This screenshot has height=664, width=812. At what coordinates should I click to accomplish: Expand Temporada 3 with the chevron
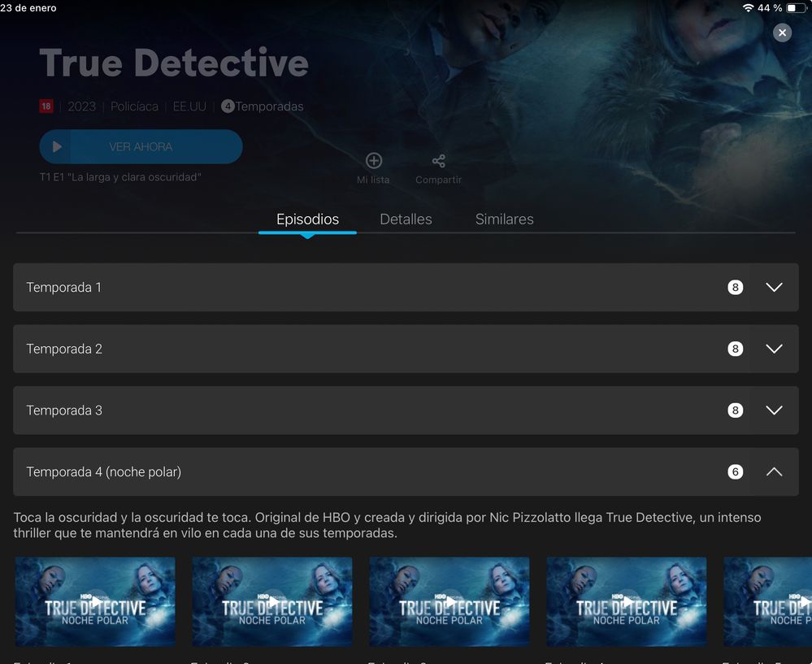[774, 410]
